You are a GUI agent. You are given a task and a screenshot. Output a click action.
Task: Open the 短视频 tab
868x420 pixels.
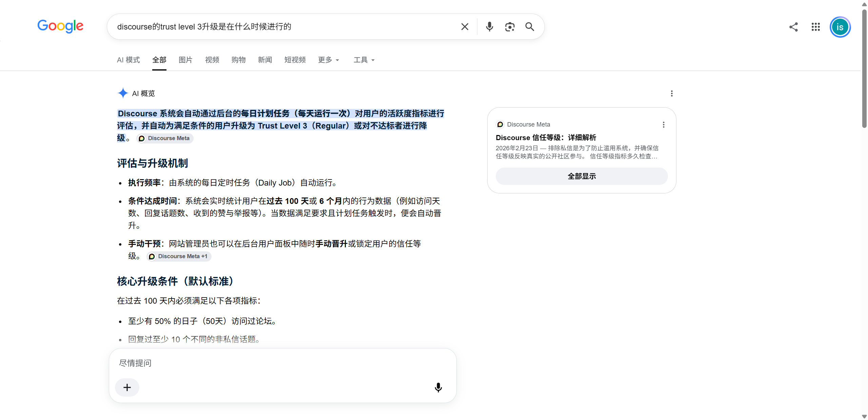(295, 60)
